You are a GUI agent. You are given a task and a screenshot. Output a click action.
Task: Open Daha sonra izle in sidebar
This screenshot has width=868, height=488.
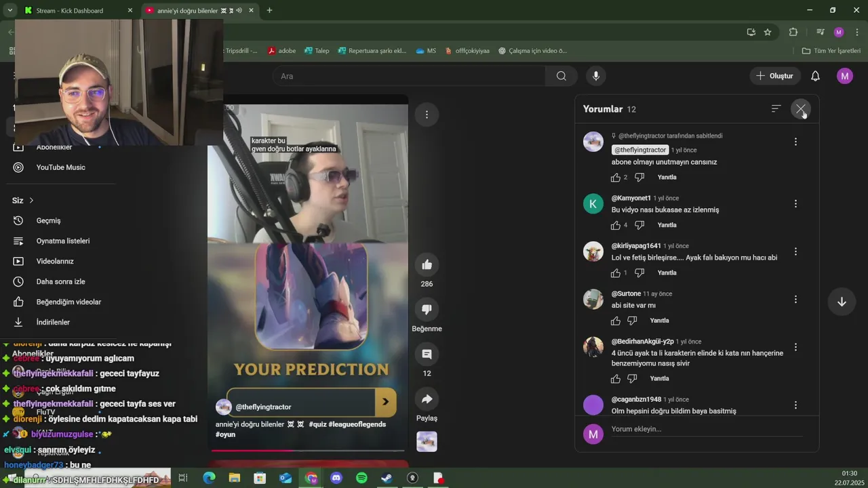[x=61, y=281]
